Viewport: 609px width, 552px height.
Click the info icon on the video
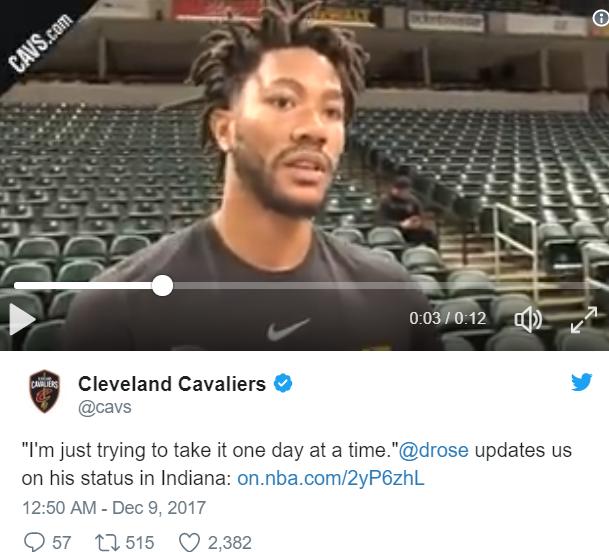pyautogui.click(x=601, y=18)
